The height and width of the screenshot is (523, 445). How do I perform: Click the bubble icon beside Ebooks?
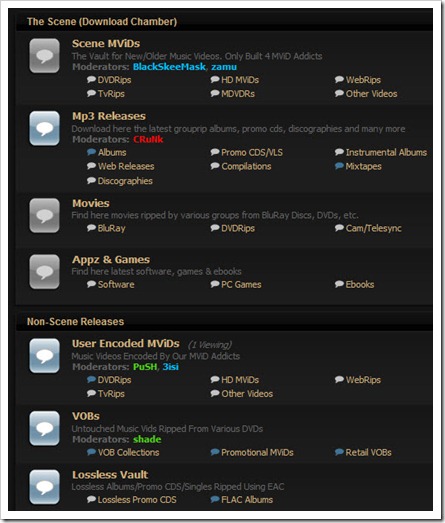click(339, 284)
